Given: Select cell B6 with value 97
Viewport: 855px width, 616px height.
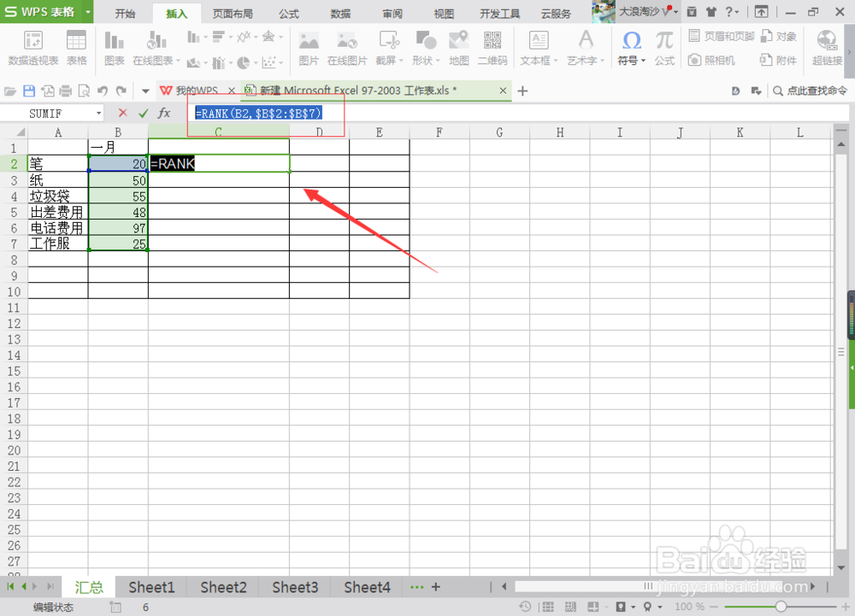Looking at the screenshot, I should click(x=118, y=227).
